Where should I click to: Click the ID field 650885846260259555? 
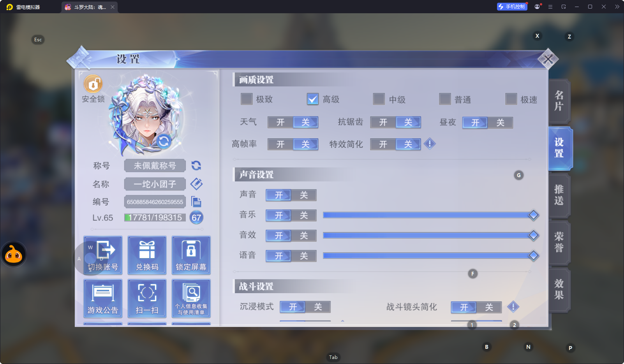[x=155, y=202]
